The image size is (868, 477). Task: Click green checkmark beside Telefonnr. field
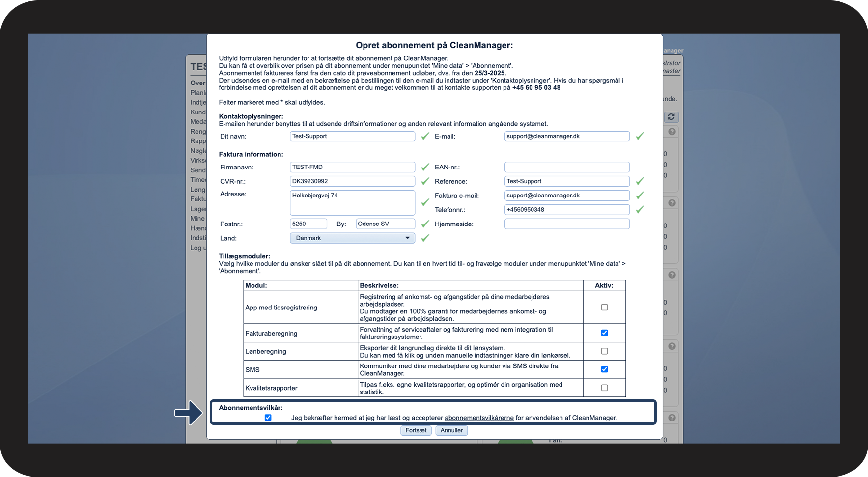click(640, 210)
